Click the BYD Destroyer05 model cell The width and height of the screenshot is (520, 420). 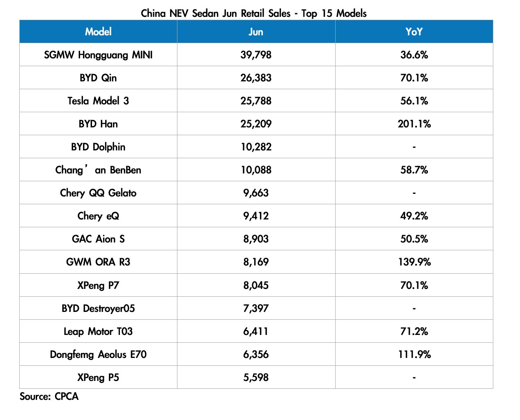[x=98, y=308]
